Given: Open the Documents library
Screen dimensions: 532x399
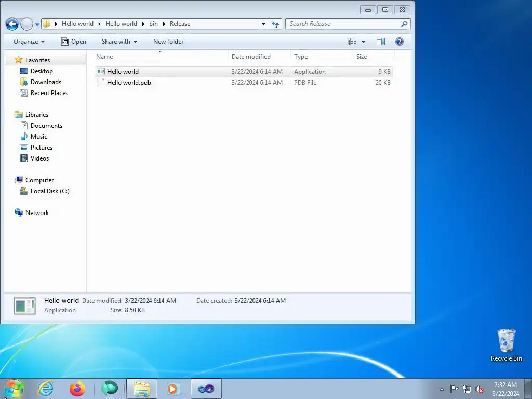Looking at the screenshot, I should [x=46, y=126].
